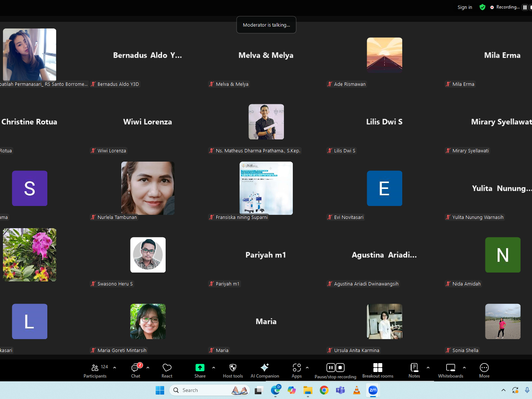This screenshot has width=532, height=399.
Task: Click the React heart icon
Action: [x=167, y=371]
